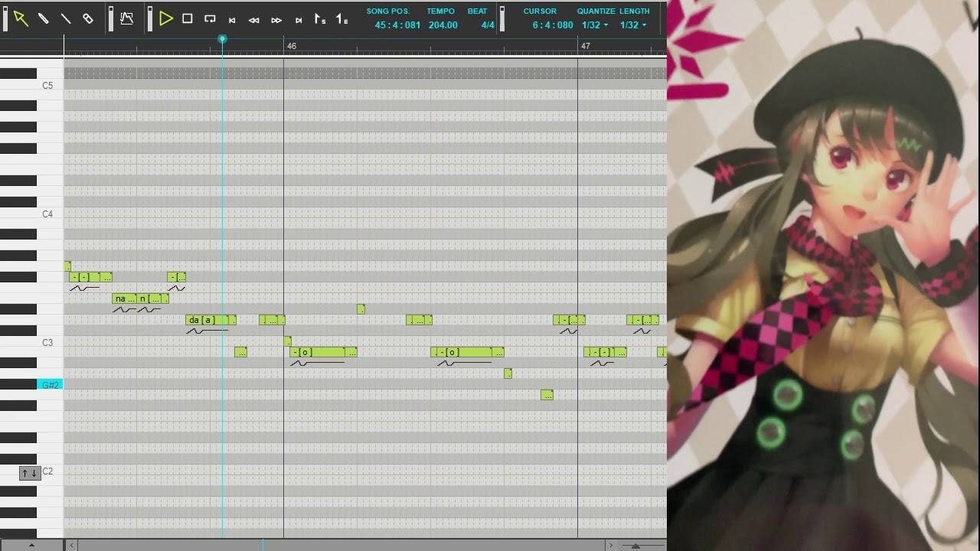980x551 pixels.
Task: Click the up/down arrows button near C2
Action: (29, 473)
